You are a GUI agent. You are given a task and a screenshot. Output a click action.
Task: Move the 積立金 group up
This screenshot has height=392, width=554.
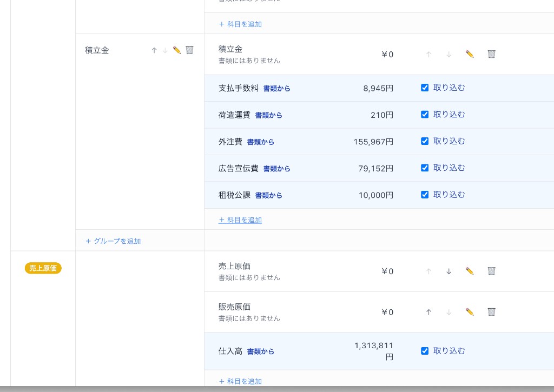(154, 50)
